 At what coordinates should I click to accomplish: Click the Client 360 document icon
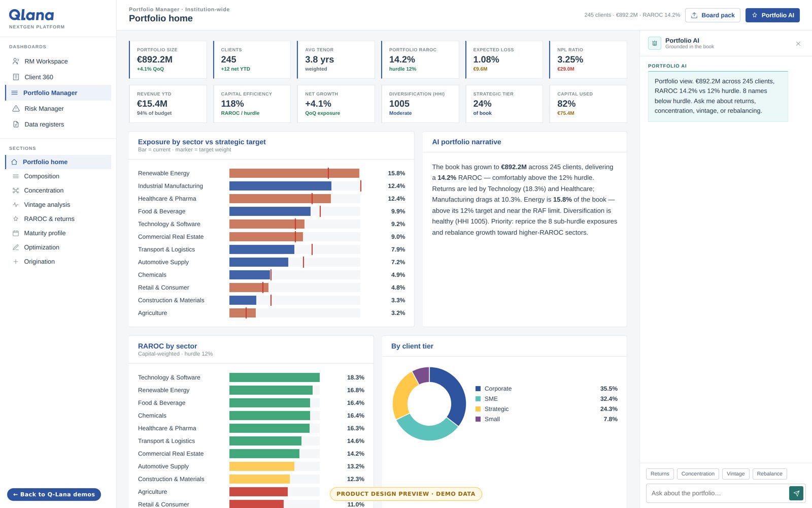click(x=16, y=77)
